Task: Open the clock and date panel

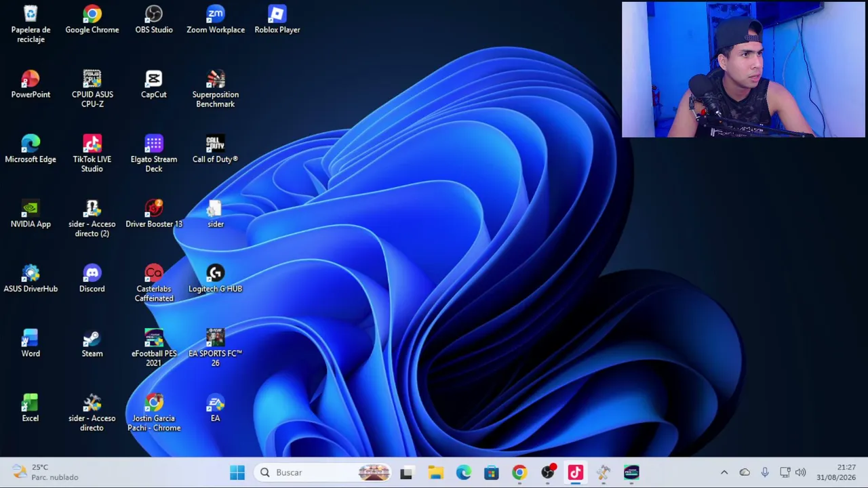Action: (x=836, y=472)
